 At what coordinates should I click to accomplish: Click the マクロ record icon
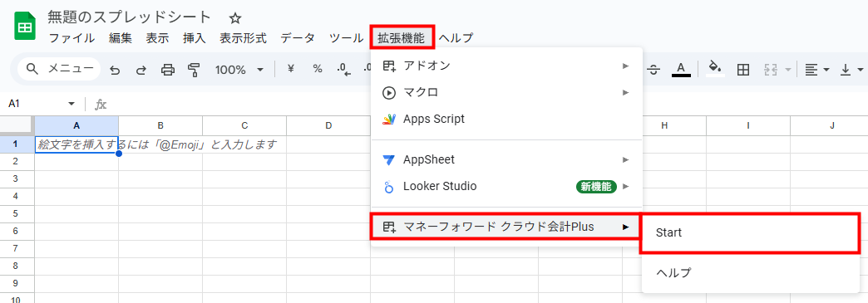pyautogui.click(x=389, y=92)
